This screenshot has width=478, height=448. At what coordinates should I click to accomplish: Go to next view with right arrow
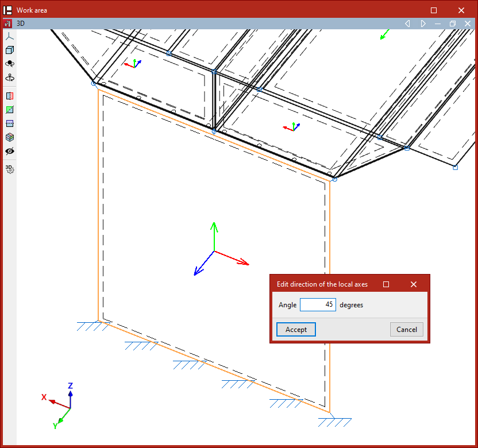point(423,24)
